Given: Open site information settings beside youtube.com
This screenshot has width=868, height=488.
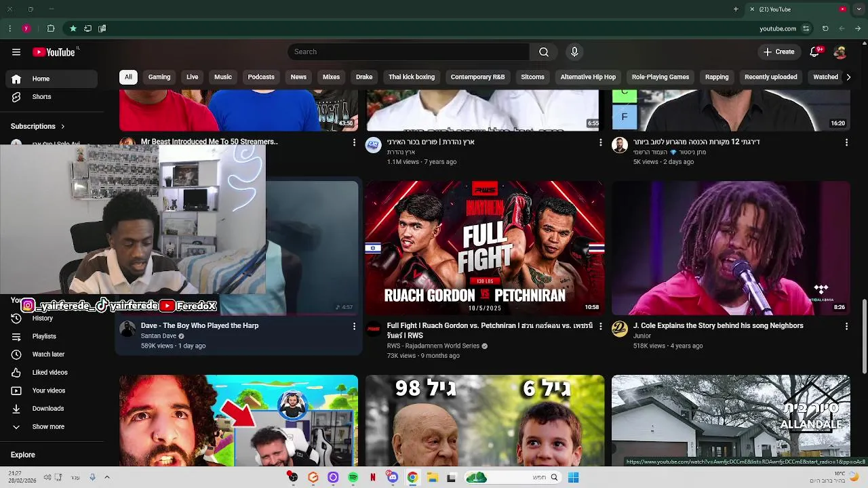Looking at the screenshot, I should (x=806, y=28).
